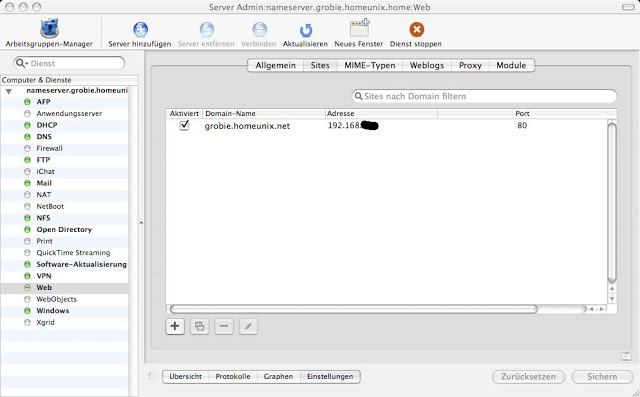This screenshot has height=397, width=640.
Task: Select Anwendungsserver service
Action: pyautogui.click(x=69, y=113)
